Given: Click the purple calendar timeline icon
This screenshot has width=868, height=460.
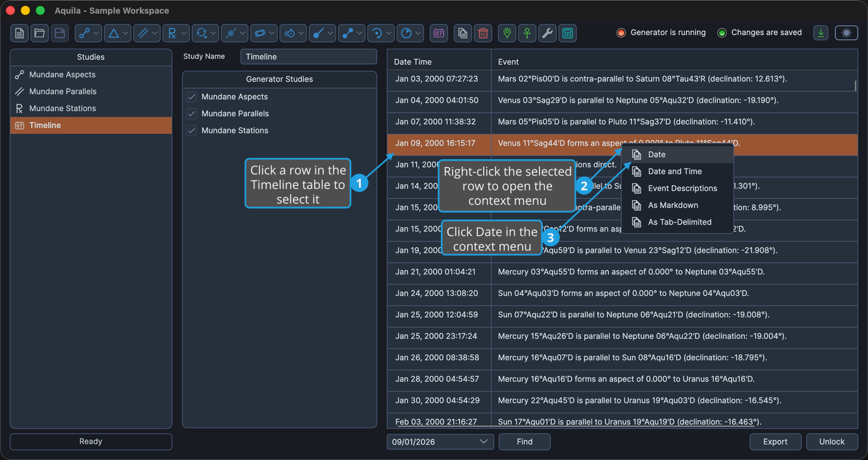Looking at the screenshot, I should pos(439,33).
